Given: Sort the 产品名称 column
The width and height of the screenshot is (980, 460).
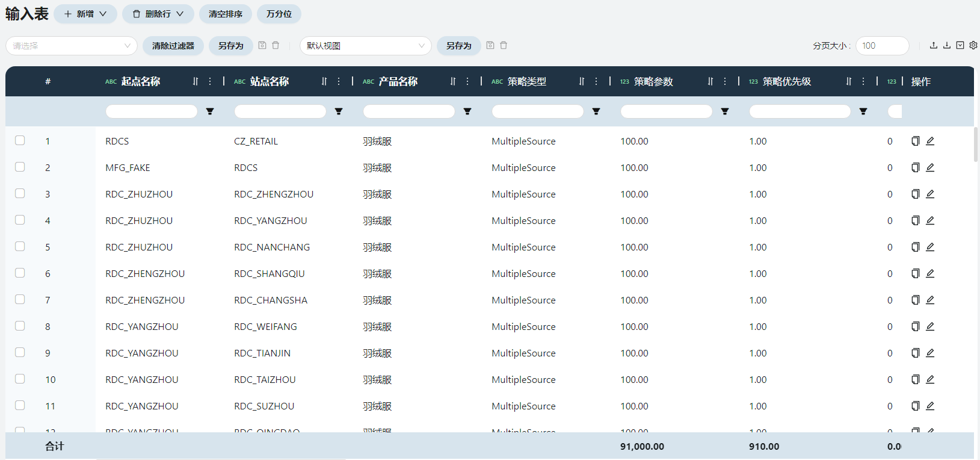Looking at the screenshot, I should [x=453, y=81].
